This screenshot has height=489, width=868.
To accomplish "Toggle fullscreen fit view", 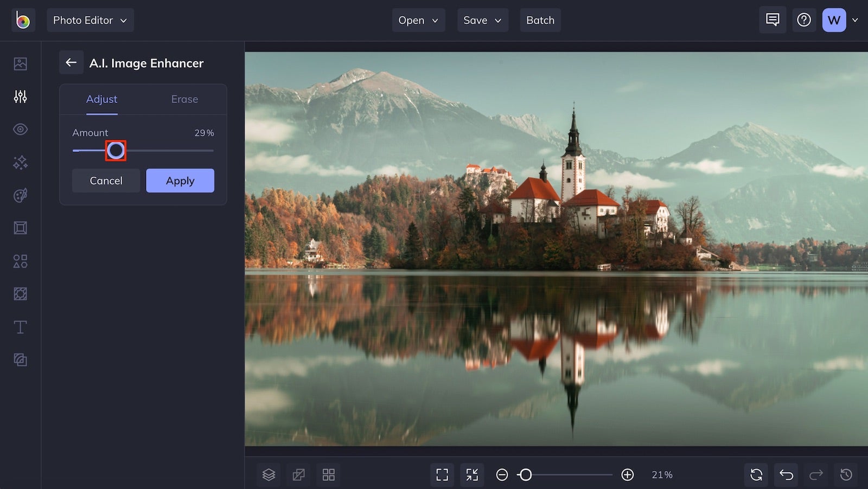I will coord(442,474).
